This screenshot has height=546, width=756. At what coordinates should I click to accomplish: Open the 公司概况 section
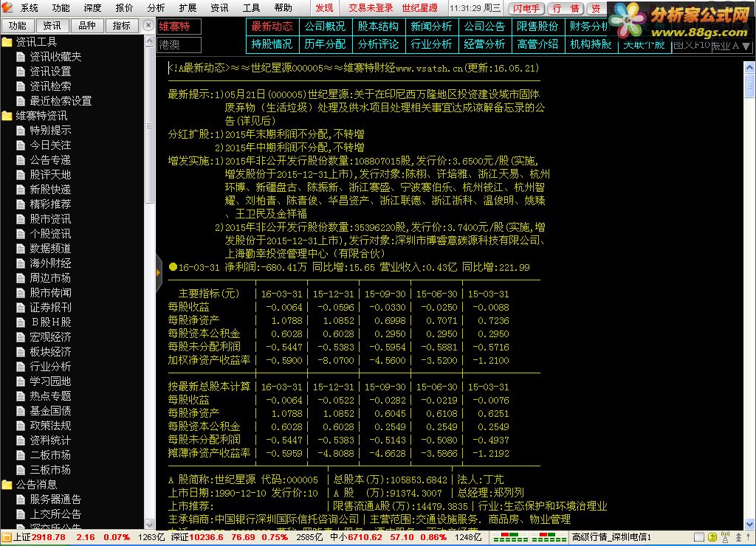click(325, 27)
